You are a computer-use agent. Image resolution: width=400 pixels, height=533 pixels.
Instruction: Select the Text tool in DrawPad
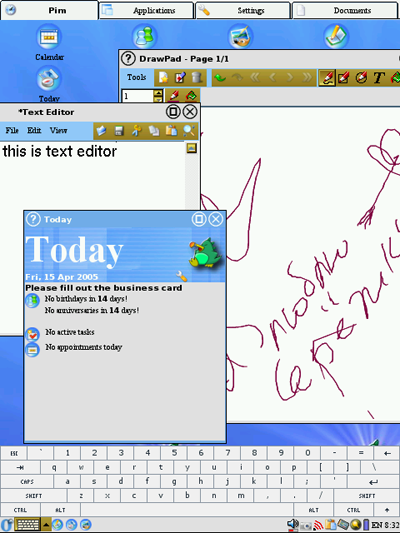[378, 78]
